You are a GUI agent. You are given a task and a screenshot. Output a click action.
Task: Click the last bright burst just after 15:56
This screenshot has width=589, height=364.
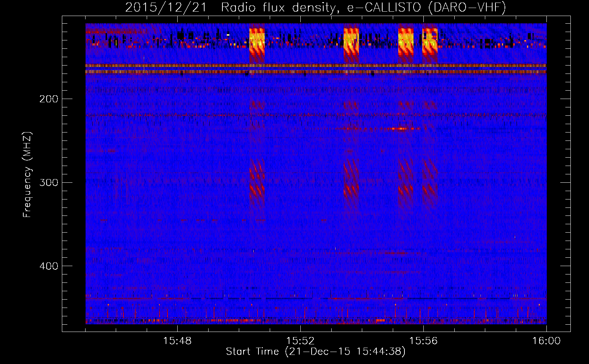[x=430, y=44]
